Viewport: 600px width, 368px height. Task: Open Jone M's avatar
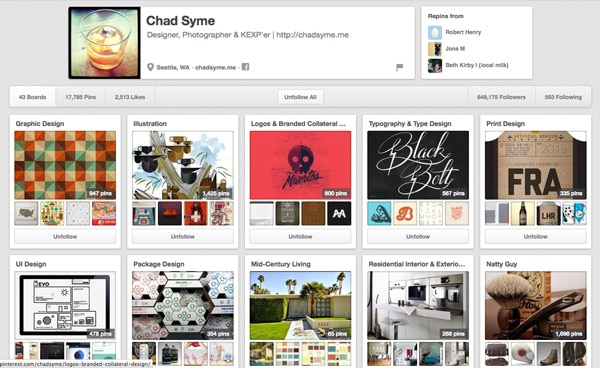tap(435, 49)
